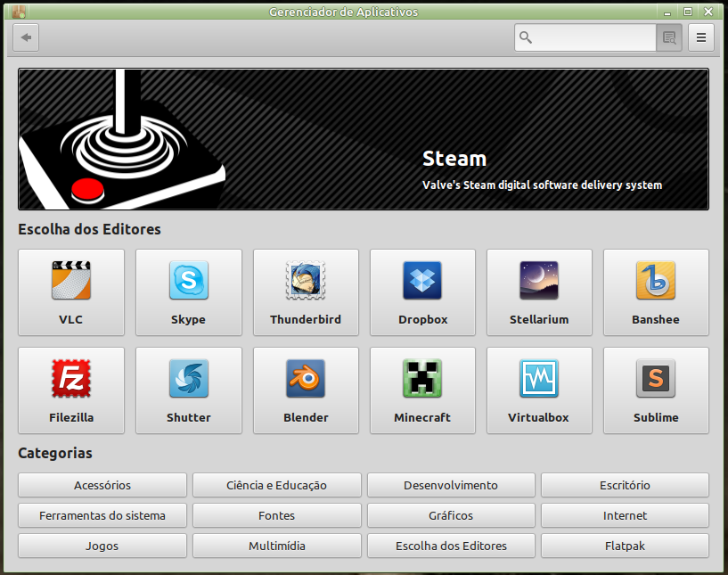Image resolution: width=728 pixels, height=575 pixels.
Task: Open the Thunderbird app tile
Action: [x=306, y=292]
